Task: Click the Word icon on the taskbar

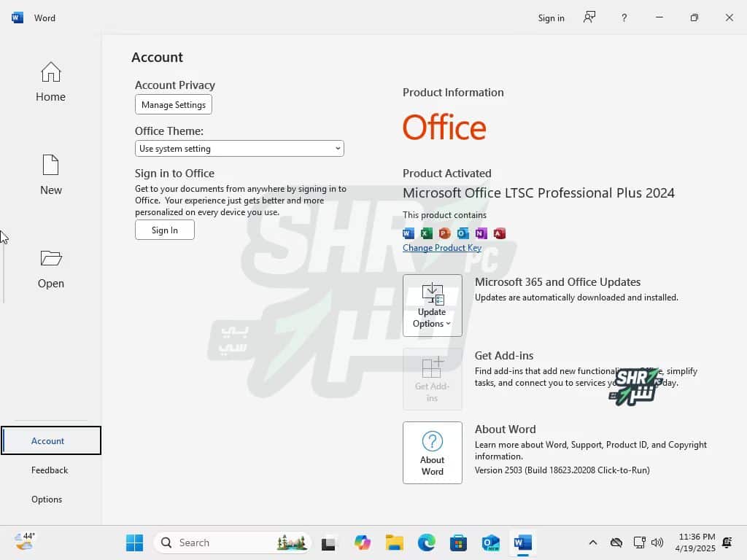Action: [x=522, y=542]
